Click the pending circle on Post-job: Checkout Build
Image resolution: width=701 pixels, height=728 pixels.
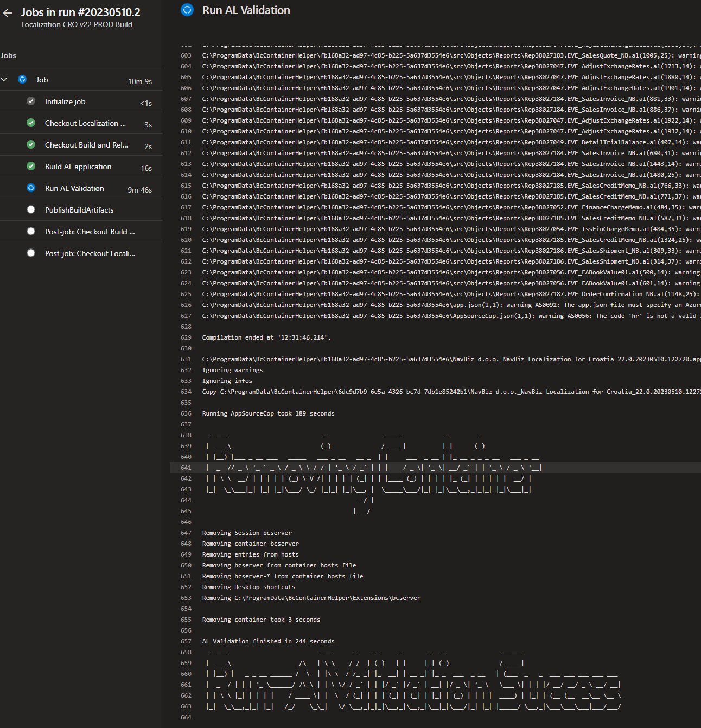pyautogui.click(x=31, y=231)
